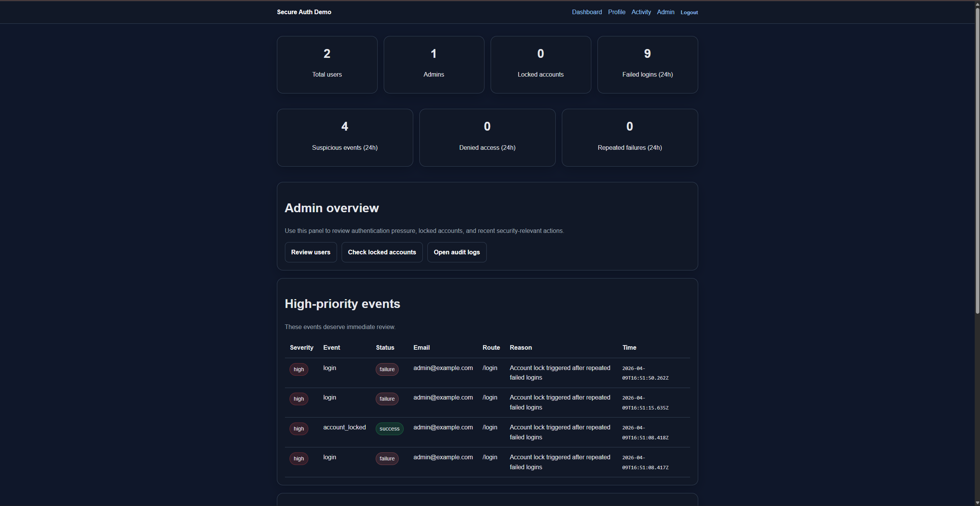The height and width of the screenshot is (506, 980).
Task: Click the Total users stat card
Action: (327, 65)
